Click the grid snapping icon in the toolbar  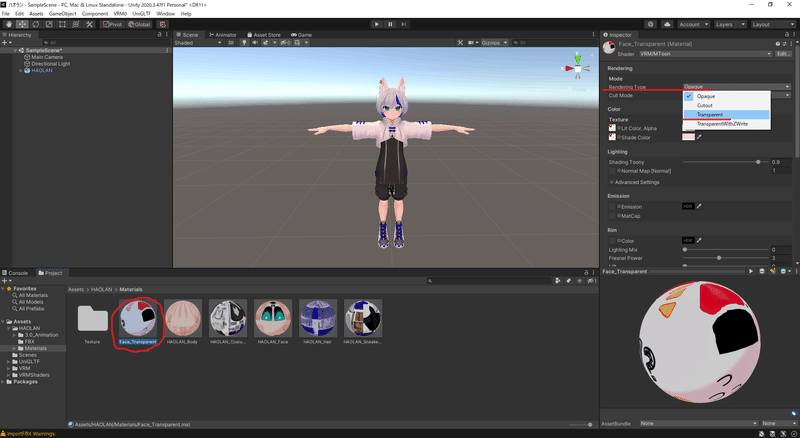(x=163, y=24)
